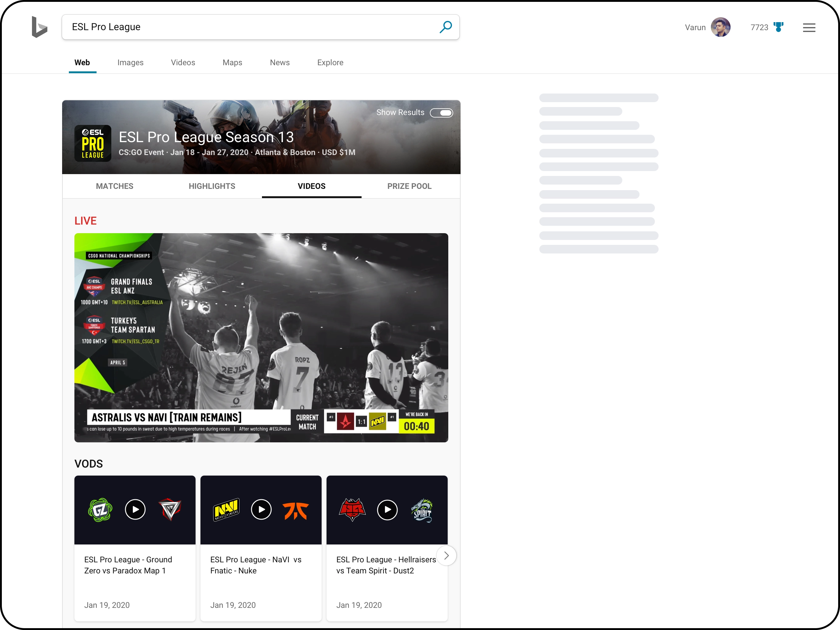Switch to the Images tab
The height and width of the screenshot is (630, 840).
tap(130, 62)
